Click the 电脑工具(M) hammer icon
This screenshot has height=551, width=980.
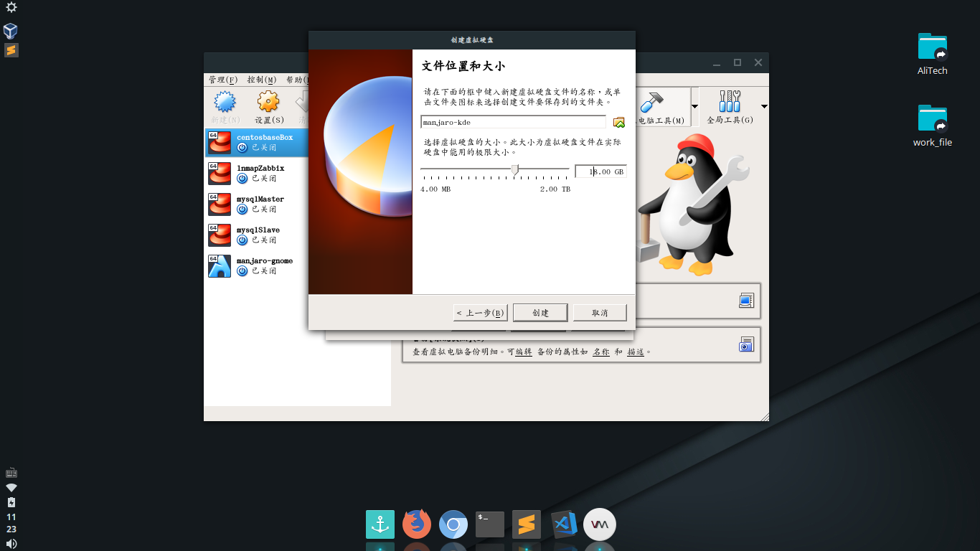click(x=652, y=102)
